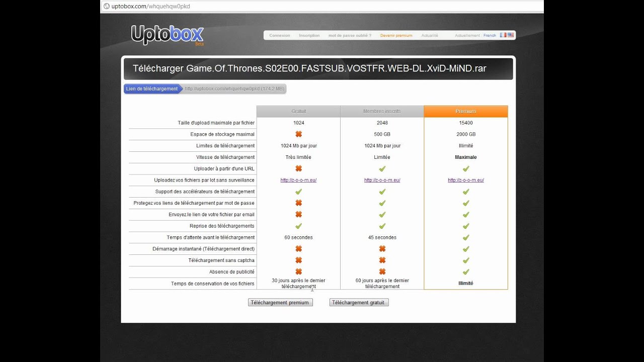The width and height of the screenshot is (644, 362).
Task: Click Gratuit check icon for Support des accélérateurs
Action: point(298,192)
